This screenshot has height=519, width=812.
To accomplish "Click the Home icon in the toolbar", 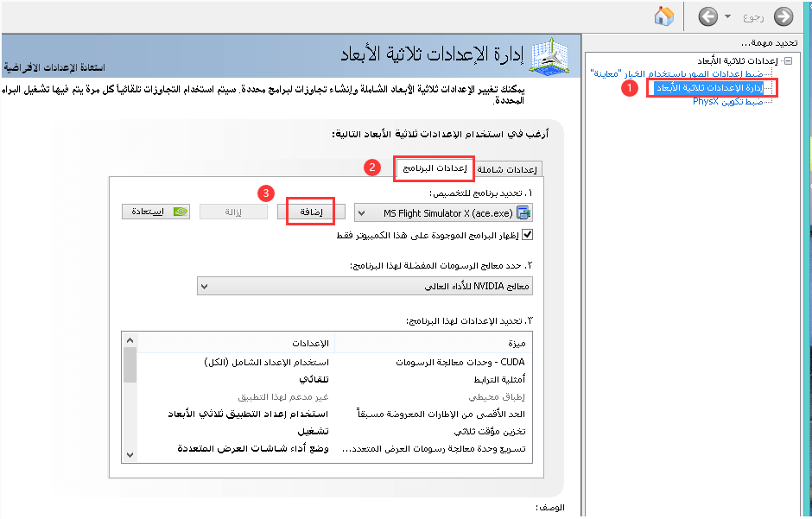I will point(664,16).
